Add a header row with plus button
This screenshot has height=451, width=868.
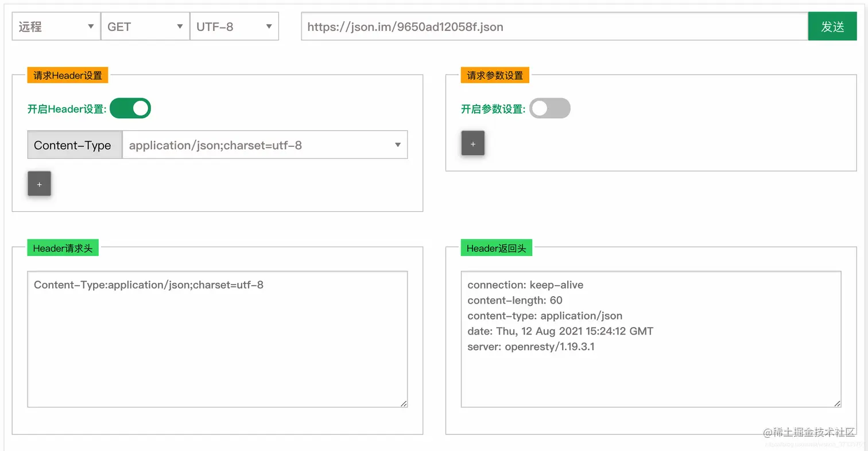(x=40, y=184)
